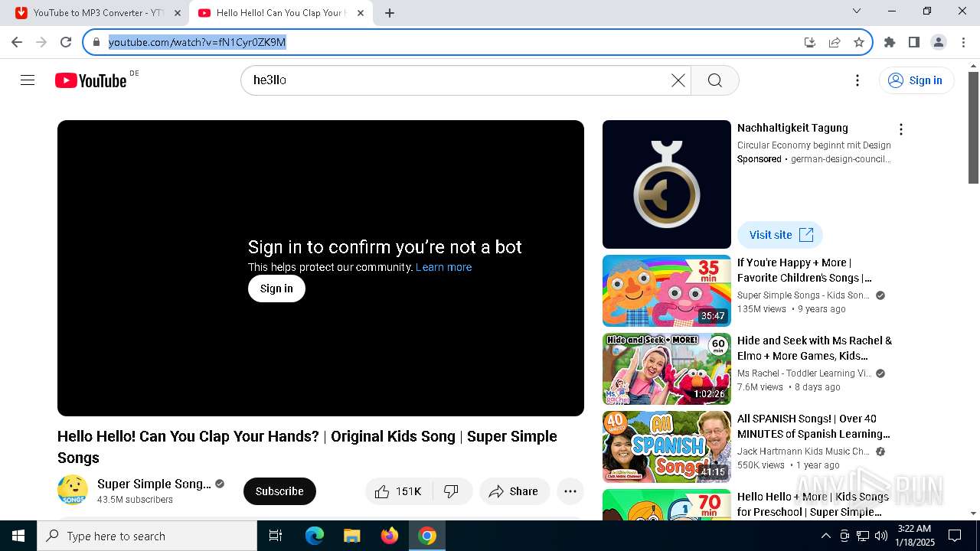Share the video
The image size is (980, 551).
click(x=514, y=491)
